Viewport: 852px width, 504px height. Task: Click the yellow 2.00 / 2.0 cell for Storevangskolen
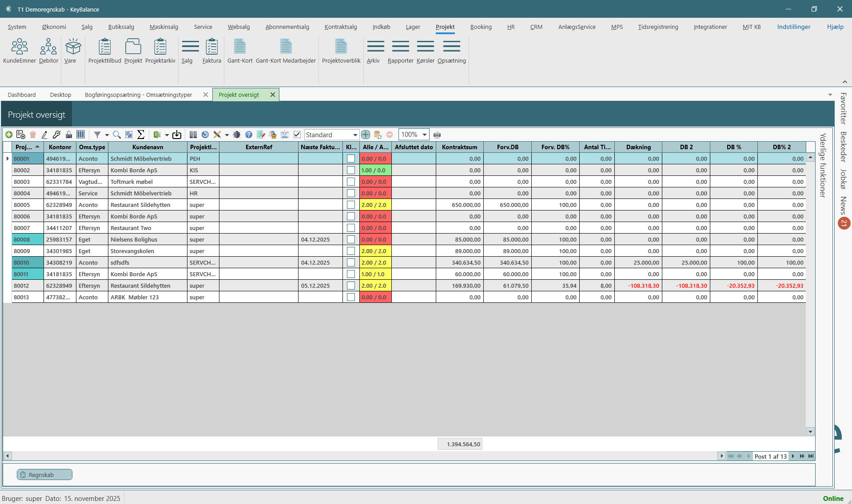pyautogui.click(x=375, y=251)
